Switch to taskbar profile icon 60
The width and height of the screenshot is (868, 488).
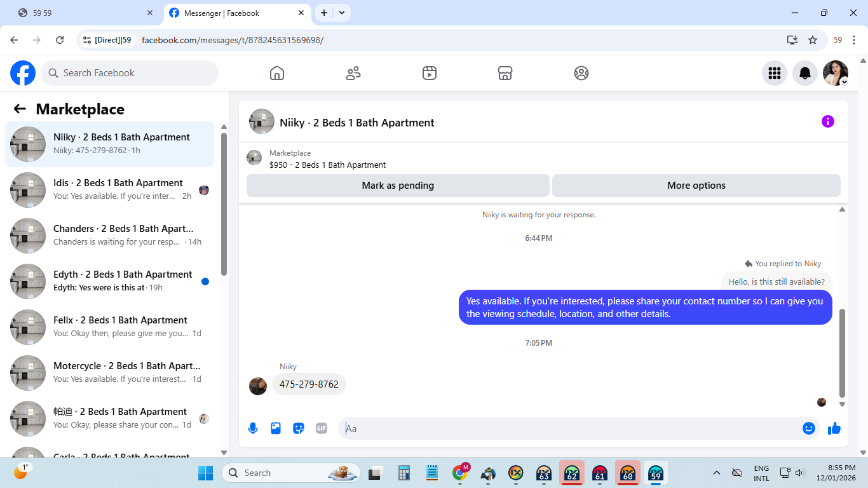628,473
